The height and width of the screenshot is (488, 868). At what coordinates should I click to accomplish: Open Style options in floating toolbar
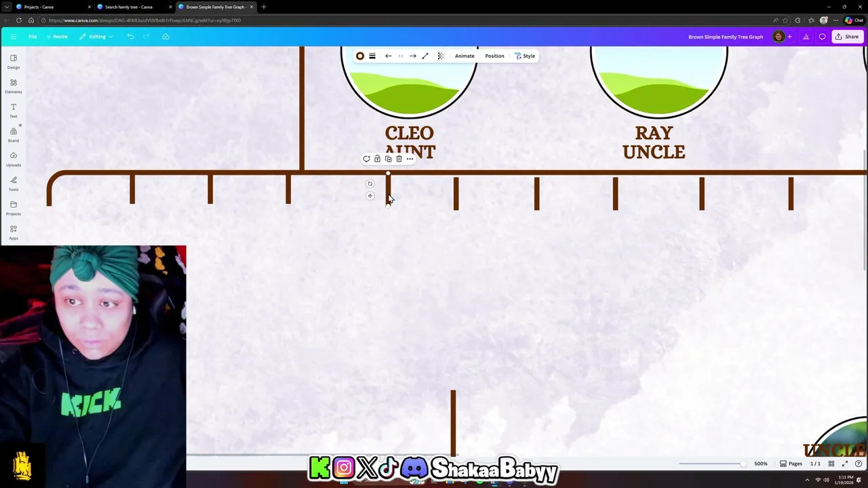[525, 56]
